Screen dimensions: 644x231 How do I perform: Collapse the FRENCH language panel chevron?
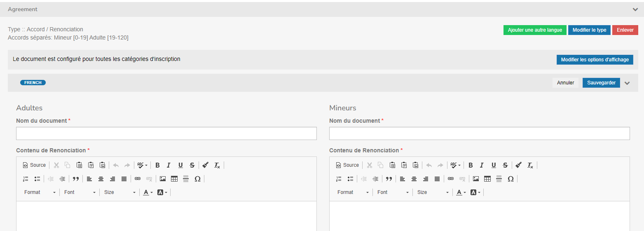627,83
